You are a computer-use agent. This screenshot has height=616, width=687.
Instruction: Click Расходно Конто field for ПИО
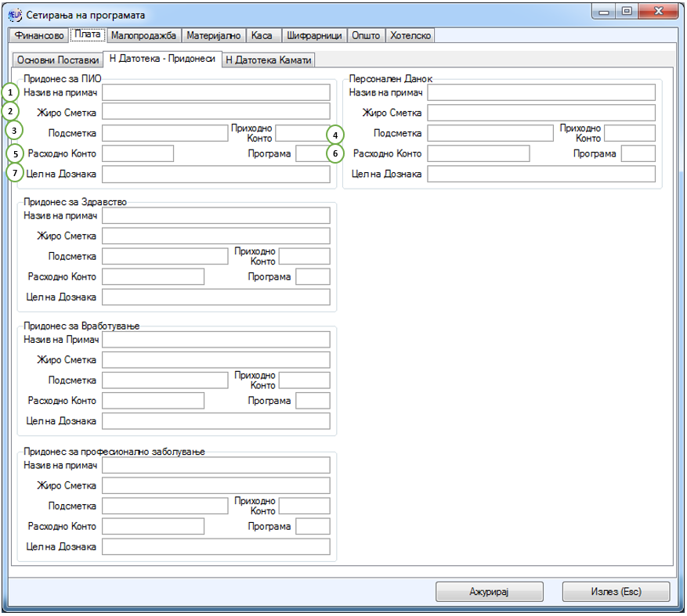tap(138, 153)
